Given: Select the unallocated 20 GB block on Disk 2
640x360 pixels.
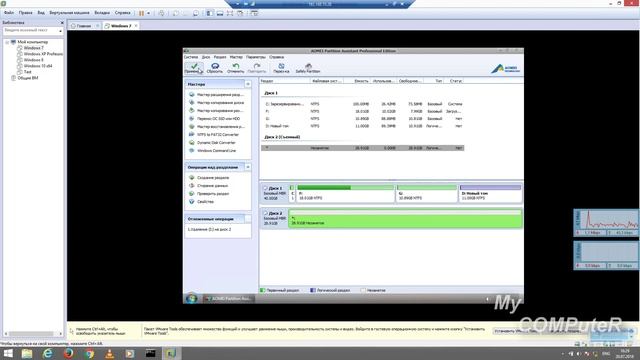Looking at the screenshot, I should (x=405, y=218).
